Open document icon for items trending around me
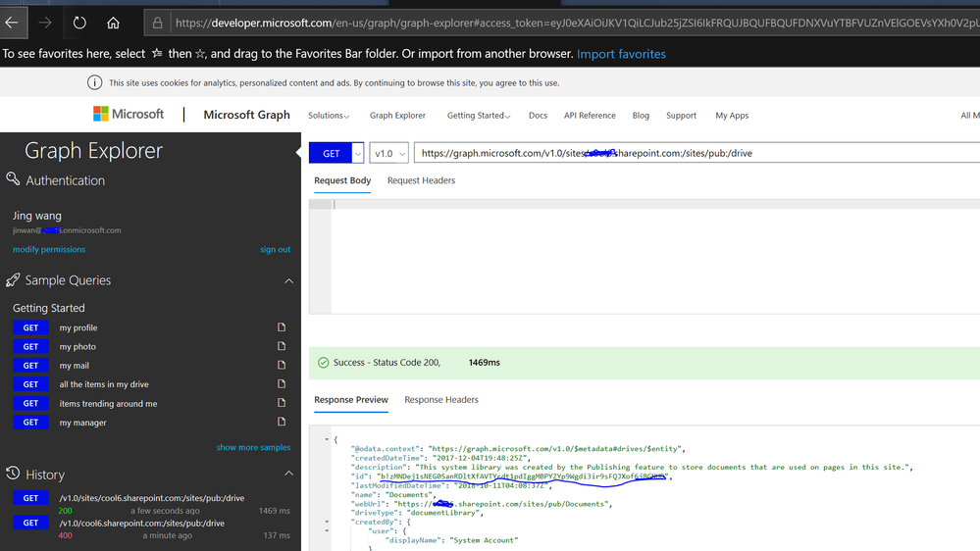Screen dimensions: 980x551 pos(282,403)
